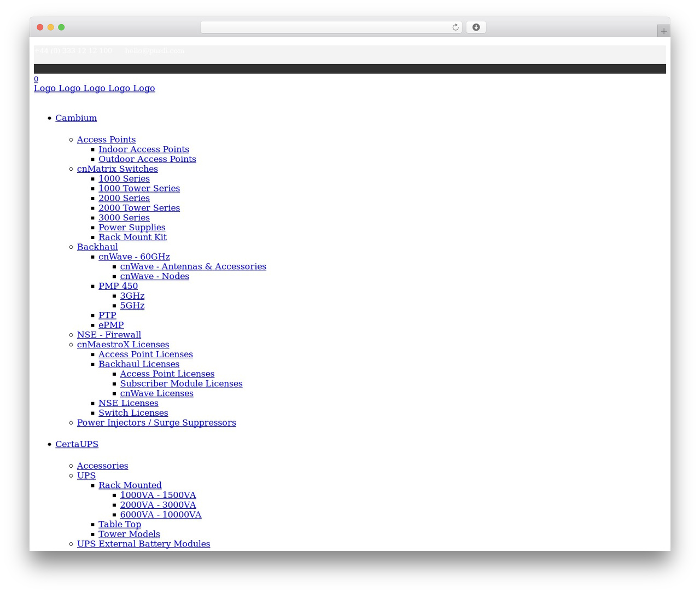This screenshot has width=700, height=593.
Task: Open cnWave - Nodes link
Action: pyautogui.click(x=155, y=277)
